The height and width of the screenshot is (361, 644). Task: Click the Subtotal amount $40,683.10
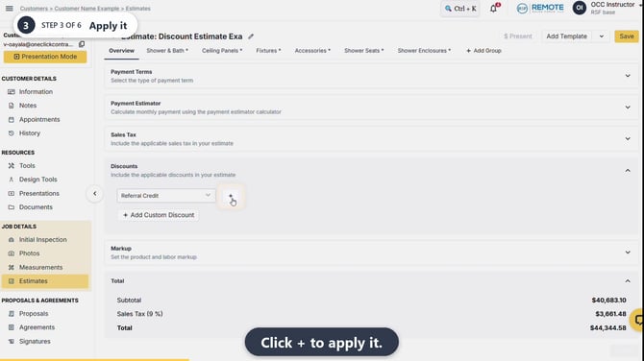tap(608, 301)
